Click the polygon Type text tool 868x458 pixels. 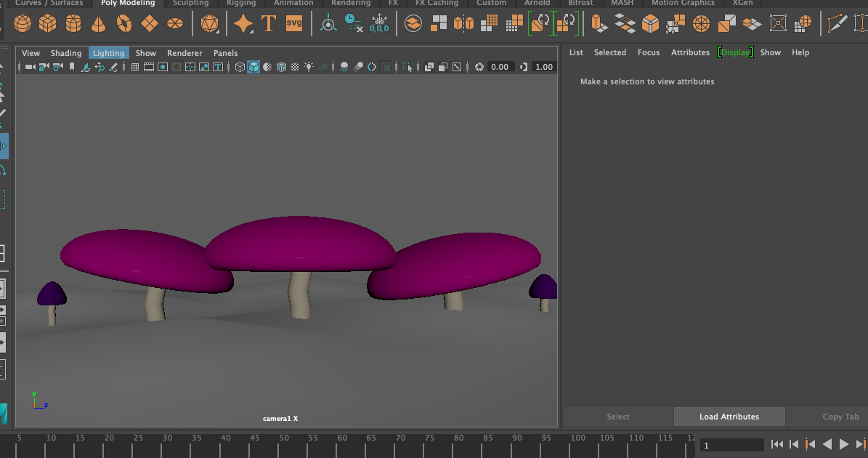(x=269, y=24)
